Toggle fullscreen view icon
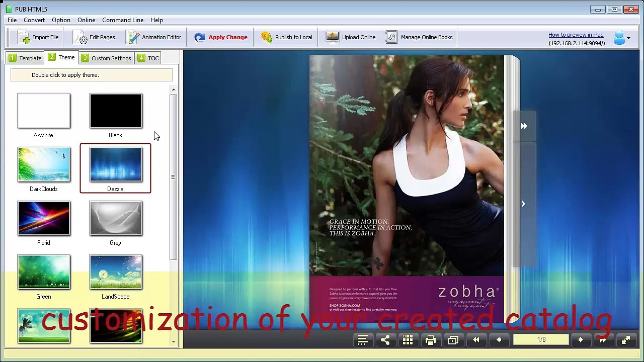 tap(626, 340)
